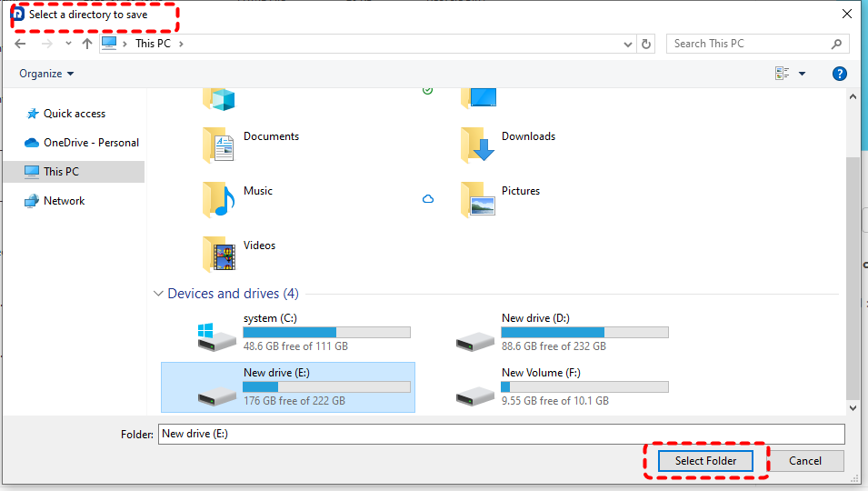Change the view layout icon
Viewport: 868px width, 491px height.
pyautogui.click(x=783, y=74)
